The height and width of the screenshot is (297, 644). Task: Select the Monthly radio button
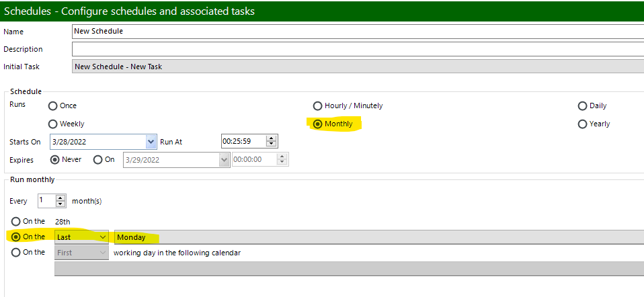coord(318,124)
